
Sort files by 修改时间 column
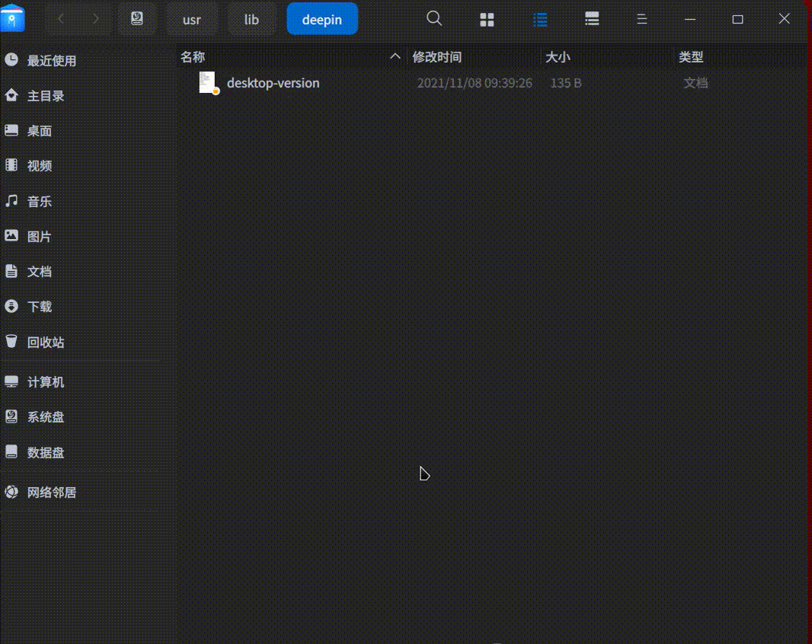tap(437, 56)
